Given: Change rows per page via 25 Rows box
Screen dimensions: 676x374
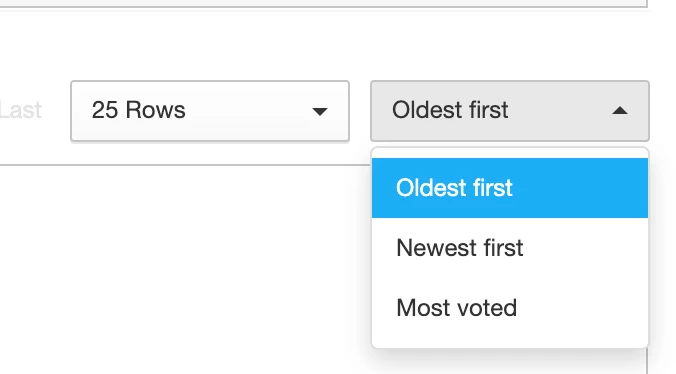Looking at the screenshot, I should (x=210, y=111).
